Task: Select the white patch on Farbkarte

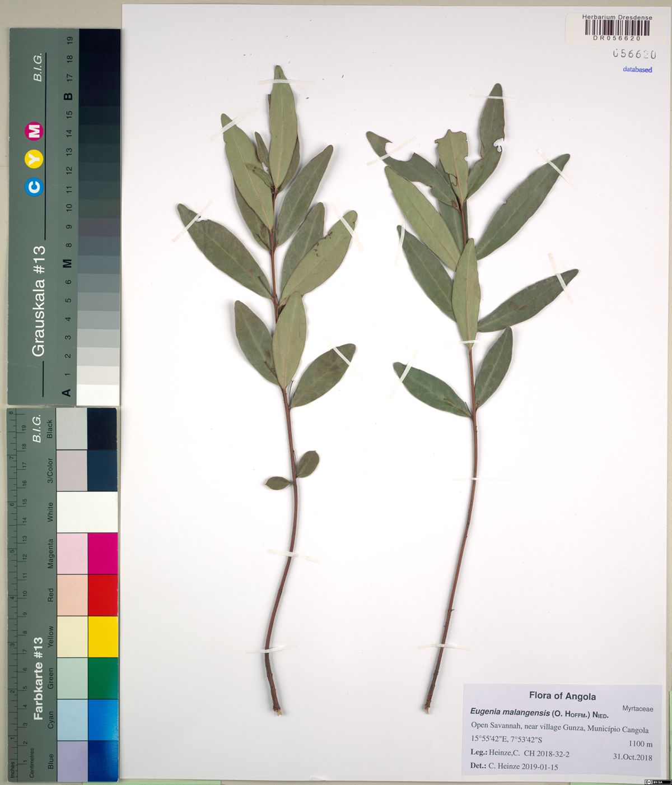Action: point(87,512)
